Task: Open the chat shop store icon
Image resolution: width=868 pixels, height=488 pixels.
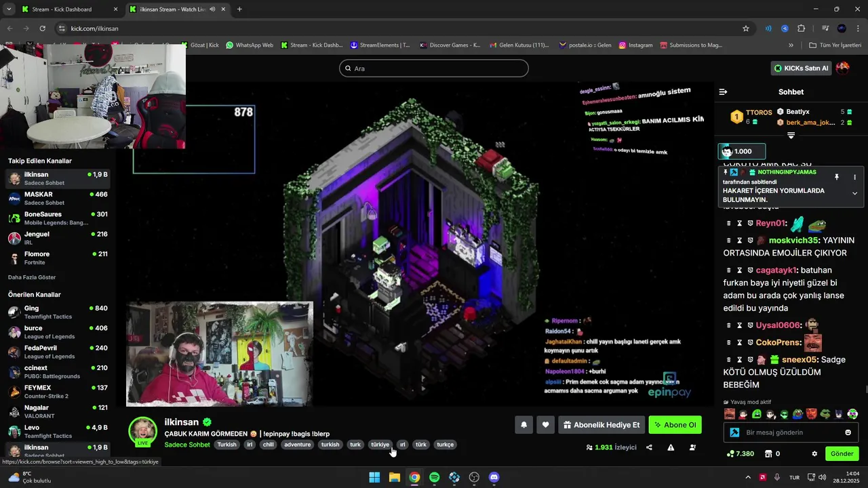Action: coord(768,453)
